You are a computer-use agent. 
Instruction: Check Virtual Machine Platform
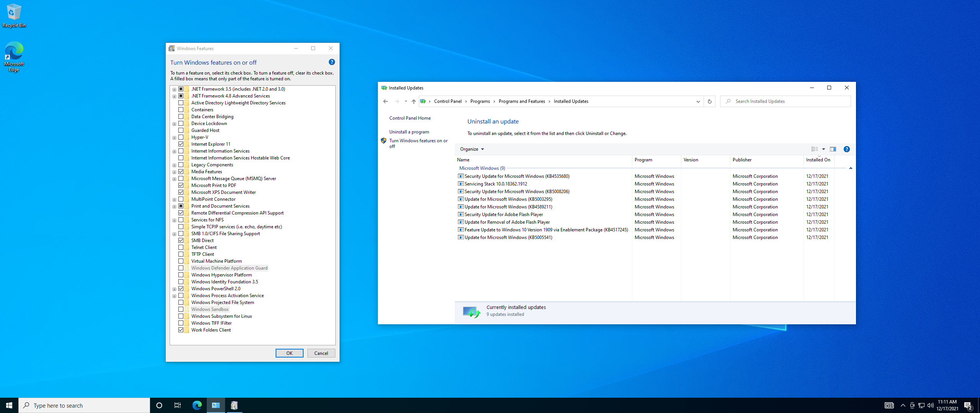point(181,261)
